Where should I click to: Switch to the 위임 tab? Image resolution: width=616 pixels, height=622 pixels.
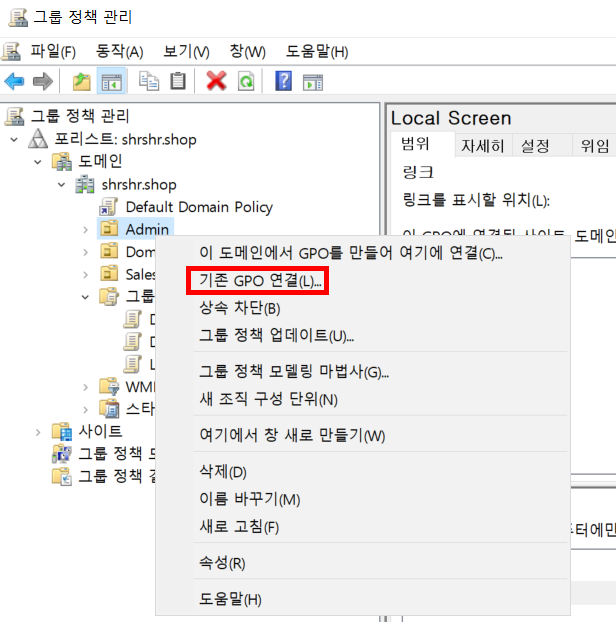(x=595, y=146)
